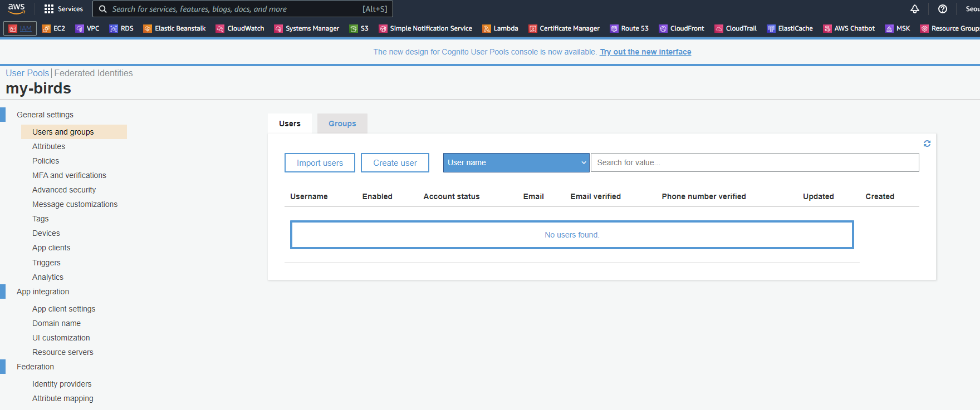Click the notifications bell icon
Viewport: 980px width, 410px height.
pos(915,9)
